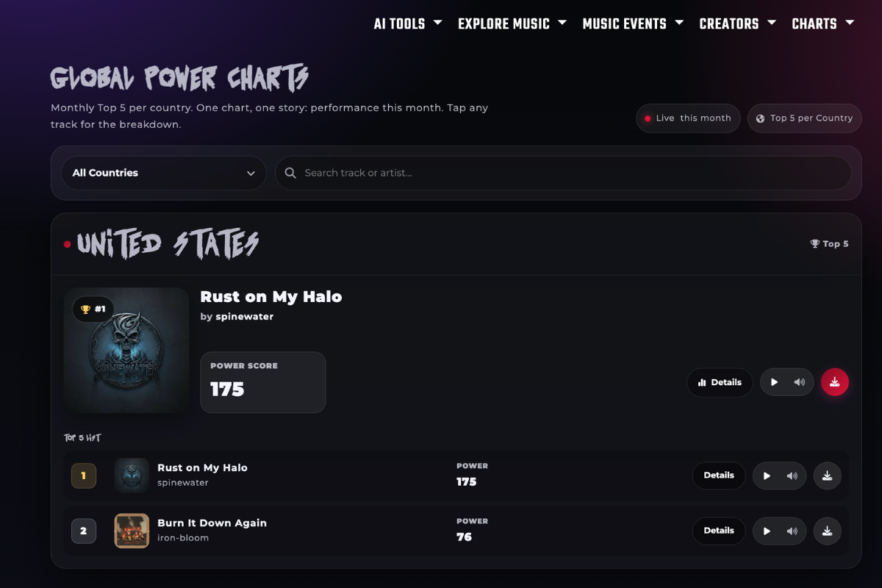This screenshot has width=882, height=588.
Task: Download the featured track with the red button
Action: 835,382
